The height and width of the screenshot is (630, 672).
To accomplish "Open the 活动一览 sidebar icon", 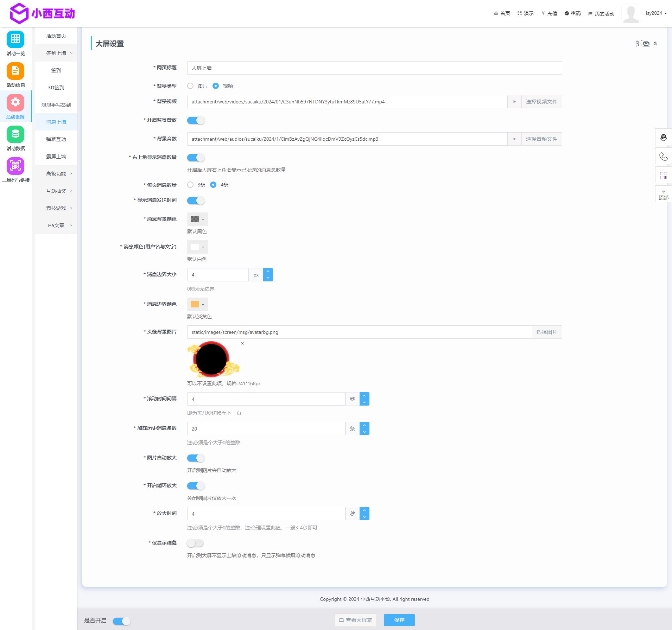I will click(x=15, y=39).
